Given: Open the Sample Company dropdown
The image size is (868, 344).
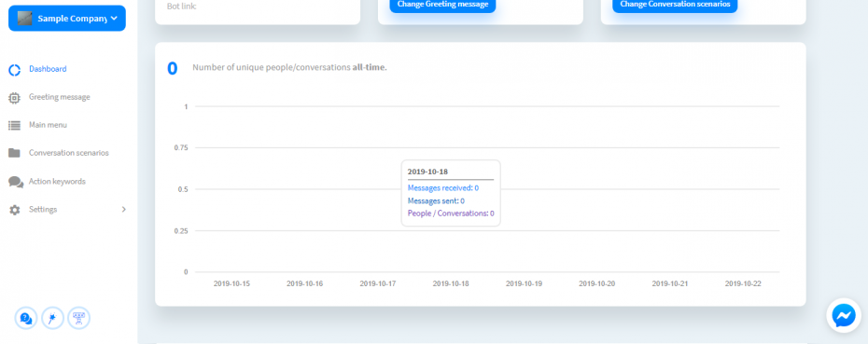Looking at the screenshot, I should pyautogui.click(x=67, y=19).
